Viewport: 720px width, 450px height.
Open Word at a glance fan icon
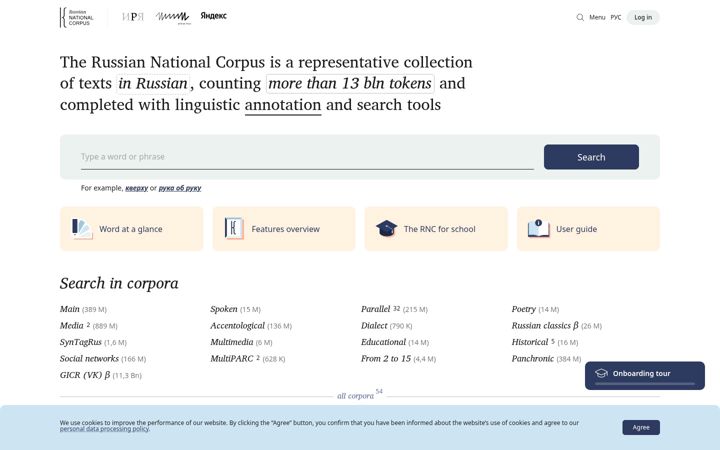coord(82,229)
